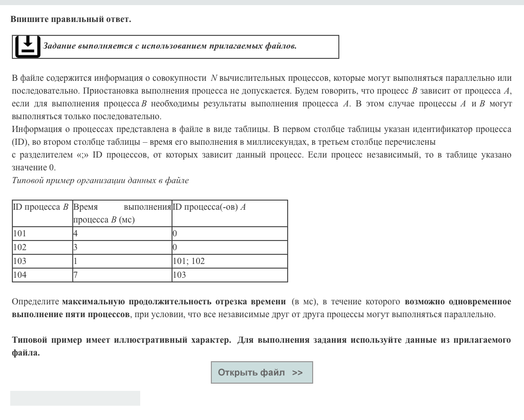Click bold text "выполнение пяти процессов"

click(71, 314)
